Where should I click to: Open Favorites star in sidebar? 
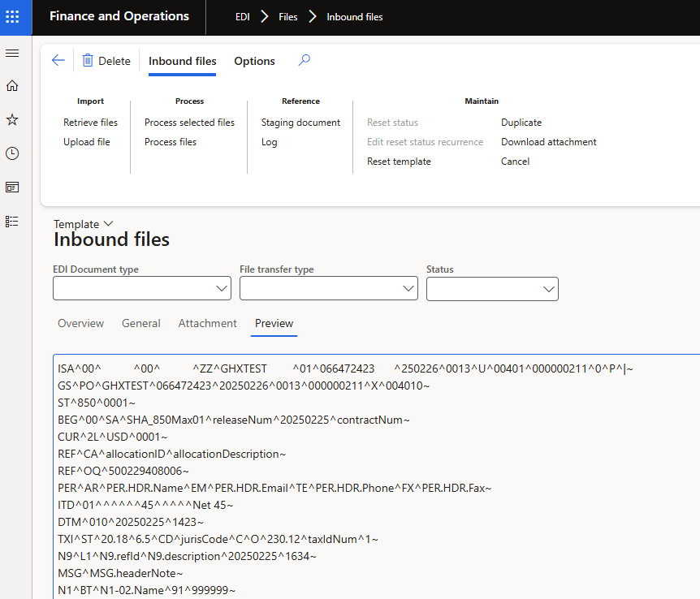pos(12,120)
